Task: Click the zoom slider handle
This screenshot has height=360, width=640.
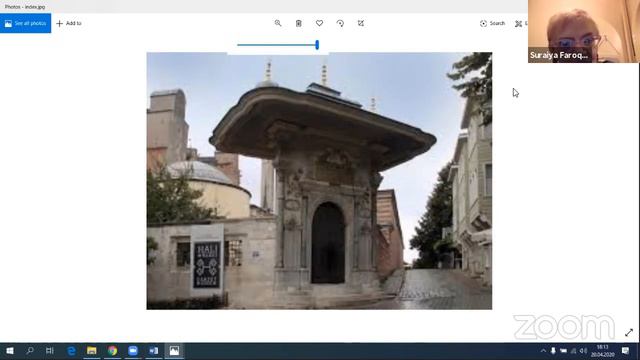Action: coord(317,45)
